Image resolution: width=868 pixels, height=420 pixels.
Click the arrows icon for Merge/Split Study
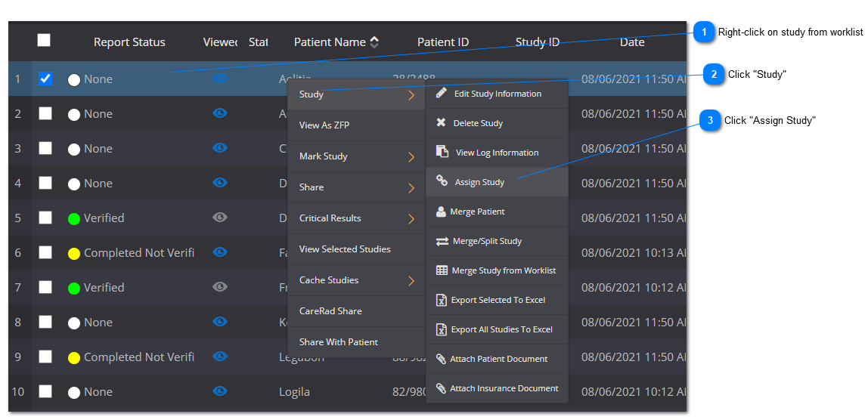pyautogui.click(x=442, y=241)
